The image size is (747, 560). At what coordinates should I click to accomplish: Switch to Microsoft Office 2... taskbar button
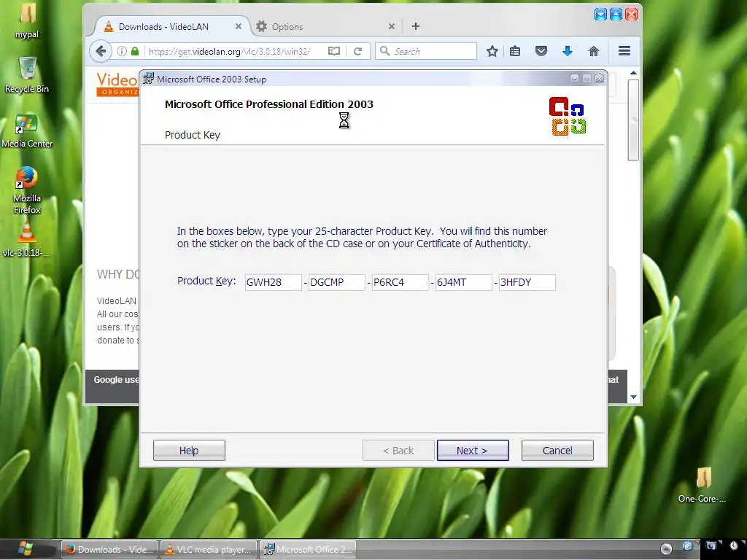(x=308, y=550)
